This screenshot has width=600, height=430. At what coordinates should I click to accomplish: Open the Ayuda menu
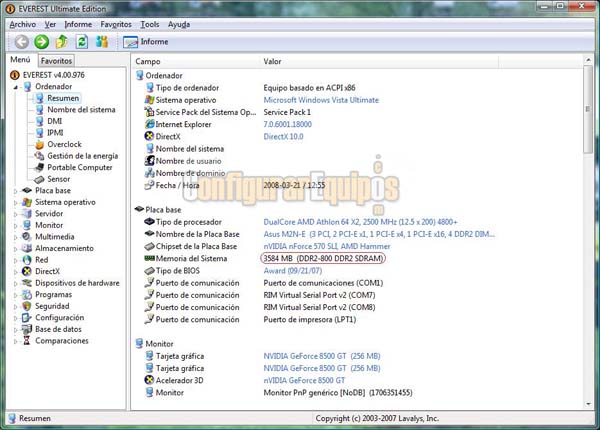click(179, 24)
